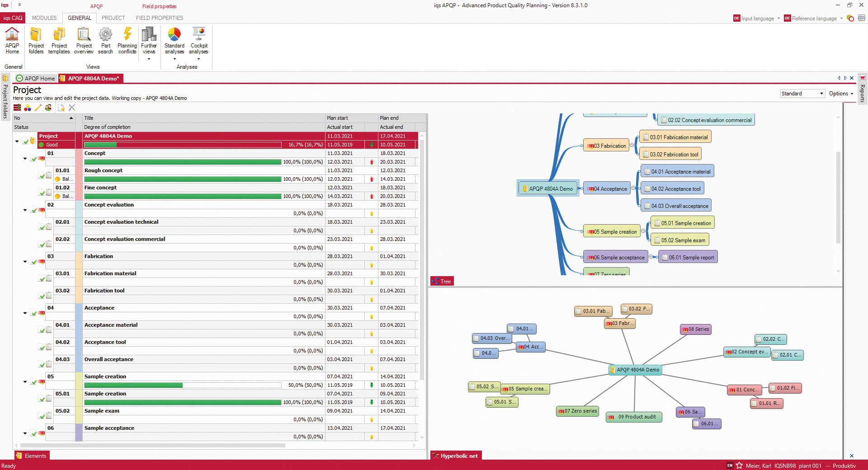This screenshot has width=868, height=470.
Task: Open the Standard view dropdown
Action: 802,94
